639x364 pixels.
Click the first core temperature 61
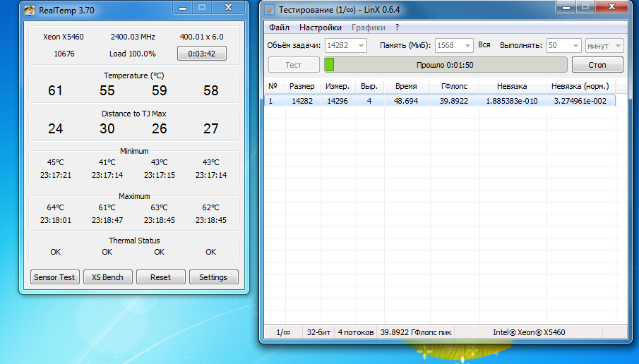pyautogui.click(x=55, y=90)
